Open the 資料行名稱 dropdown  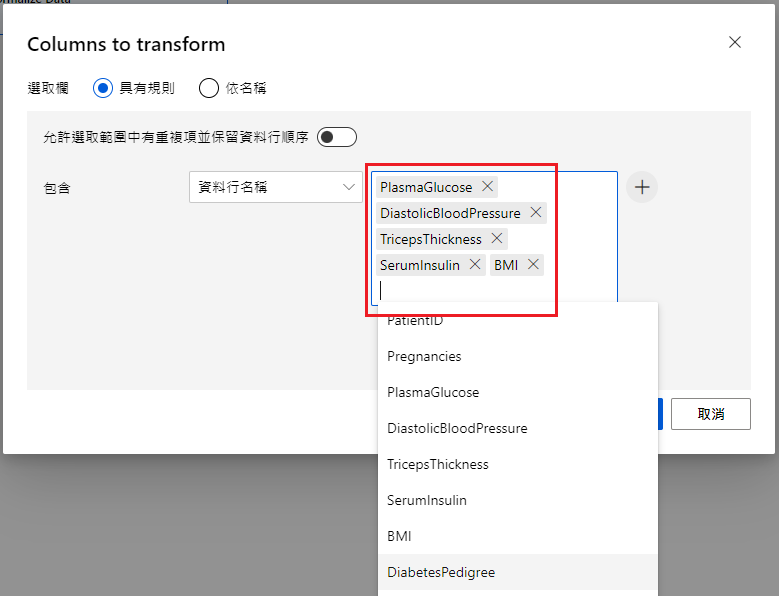(276, 187)
